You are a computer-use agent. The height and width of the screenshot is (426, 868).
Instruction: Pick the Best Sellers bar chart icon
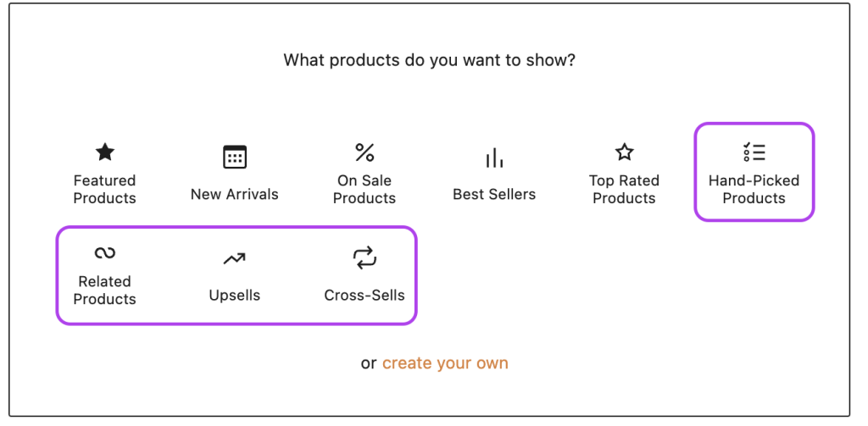pyautogui.click(x=494, y=158)
